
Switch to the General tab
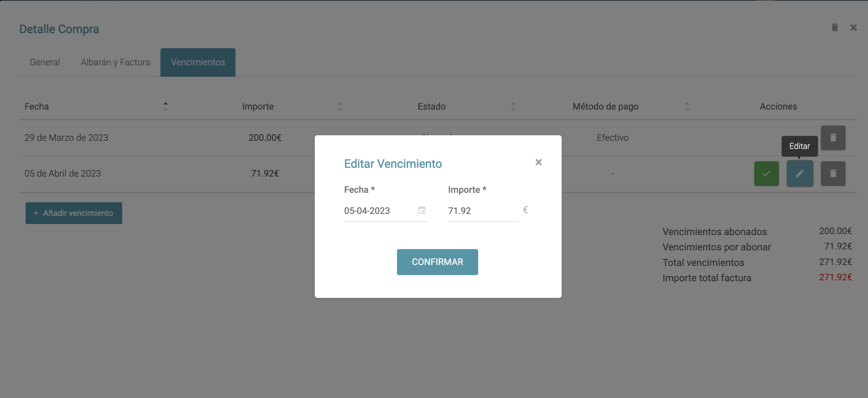(x=45, y=62)
